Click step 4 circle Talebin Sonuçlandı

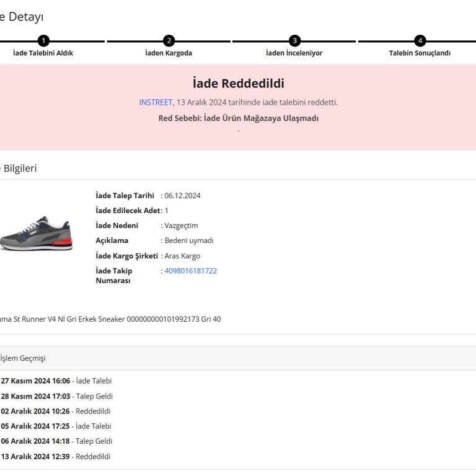tap(420, 41)
